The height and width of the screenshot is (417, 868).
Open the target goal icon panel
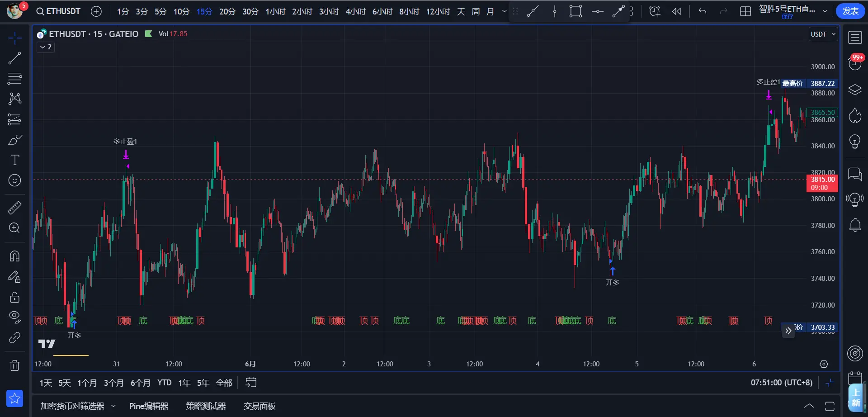855,353
